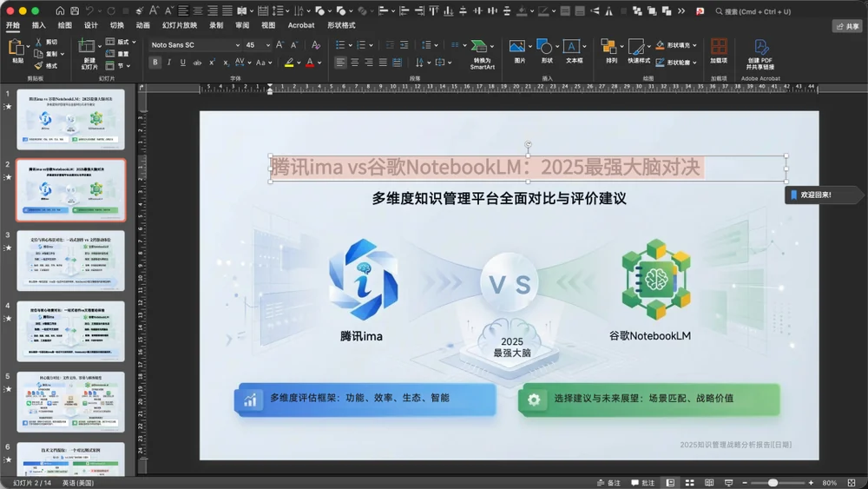
Task: Reset slide with the 重置 button
Action: 117,54
